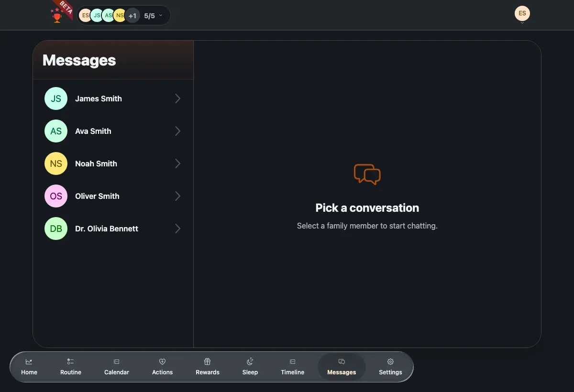Screen dimensions: 574x392
Task: Switch to the Actions tab label
Action: pyautogui.click(x=162, y=372)
